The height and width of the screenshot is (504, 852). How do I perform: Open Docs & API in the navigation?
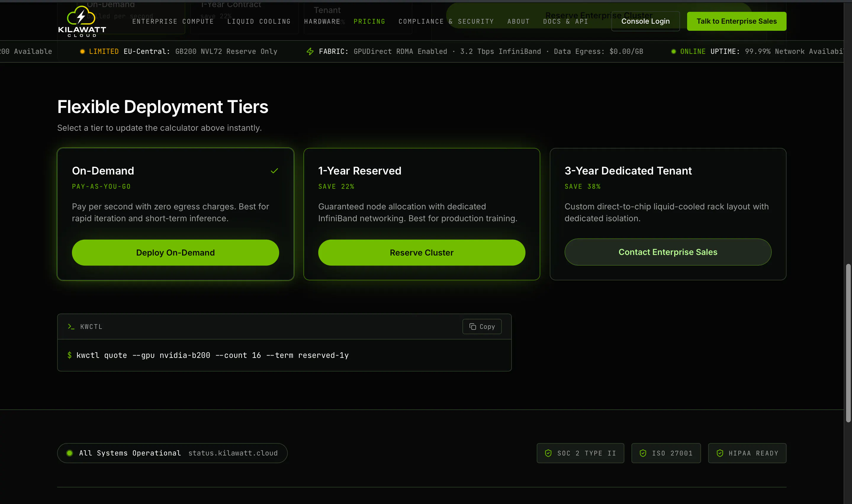click(565, 21)
